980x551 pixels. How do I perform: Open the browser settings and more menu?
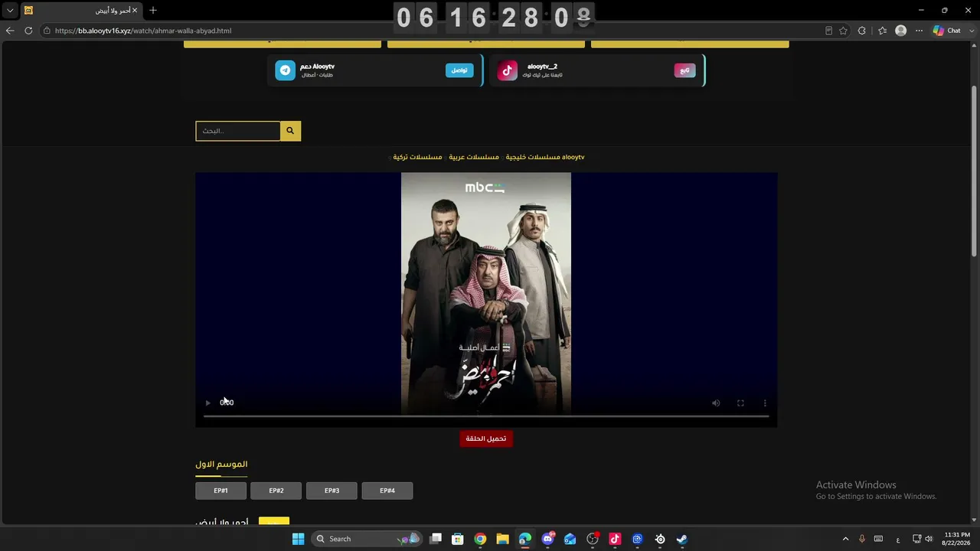(920, 31)
